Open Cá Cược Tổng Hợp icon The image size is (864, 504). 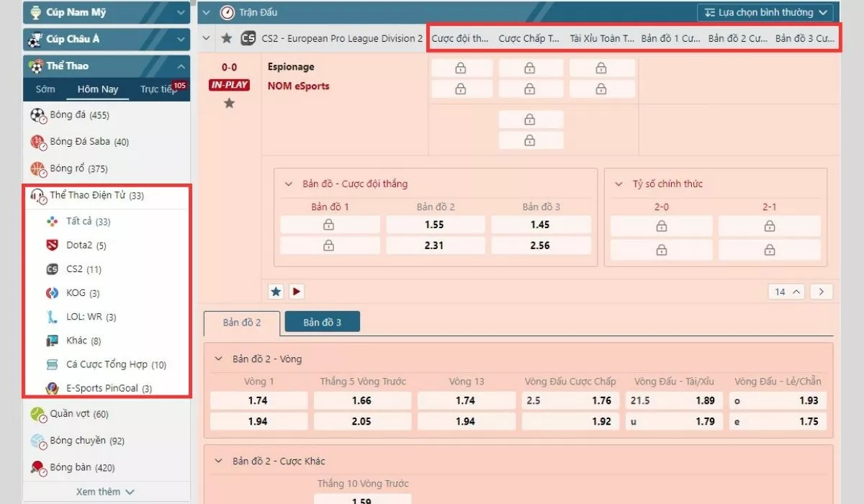click(52, 364)
